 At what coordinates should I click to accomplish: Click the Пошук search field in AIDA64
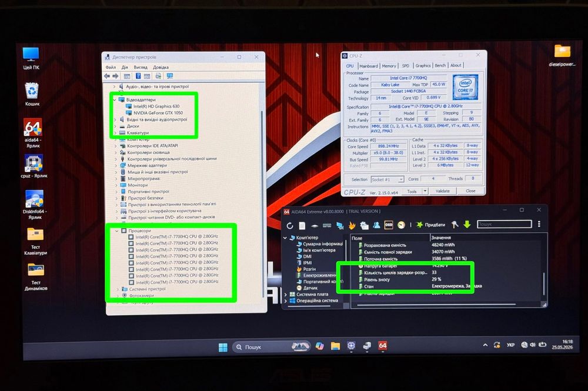(x=504, y=224)
